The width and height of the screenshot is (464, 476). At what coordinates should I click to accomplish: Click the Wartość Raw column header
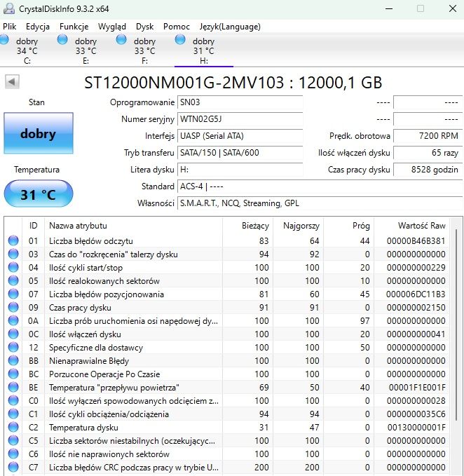(421, 226)
